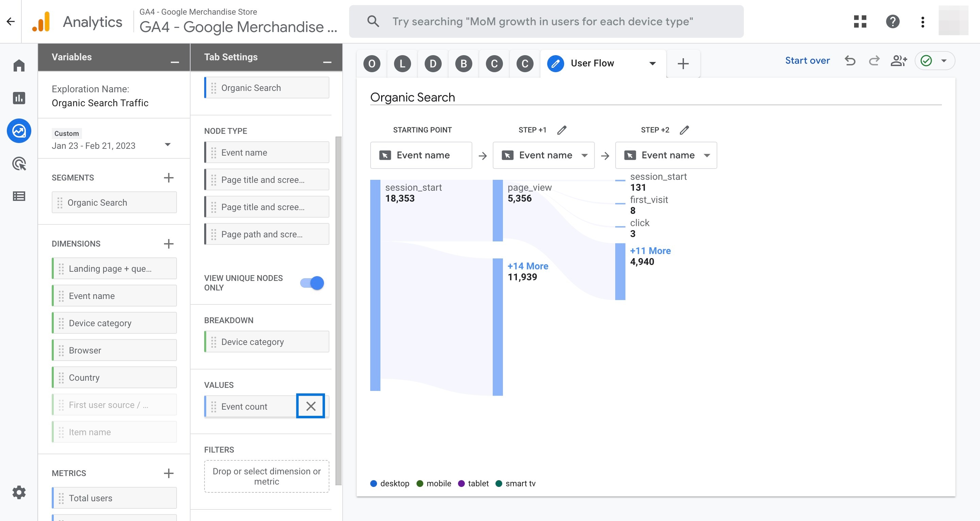This screenshot has height=521, width=980.
Task: Click the Organic Search segment in Variables
Action: tap(114, 202)
